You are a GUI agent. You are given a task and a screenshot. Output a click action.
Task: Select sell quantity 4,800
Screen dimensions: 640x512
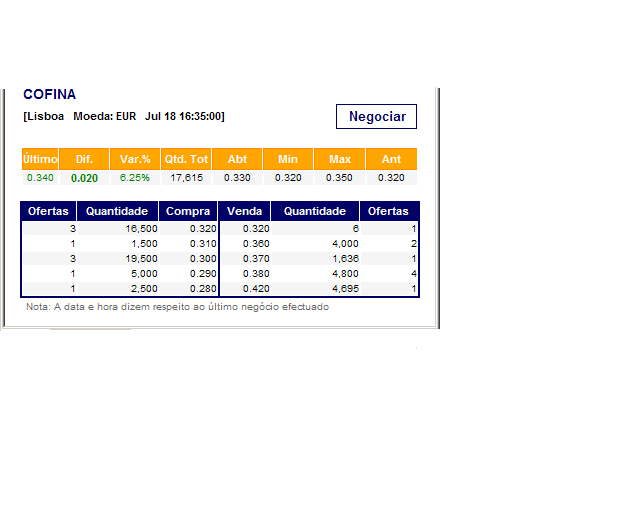pos(345,274)
